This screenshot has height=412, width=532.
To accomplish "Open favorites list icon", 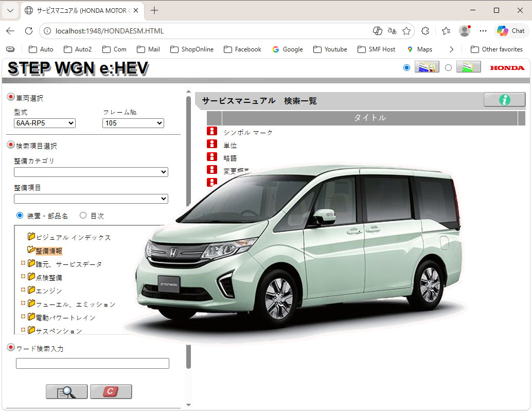I will (446, 31).
